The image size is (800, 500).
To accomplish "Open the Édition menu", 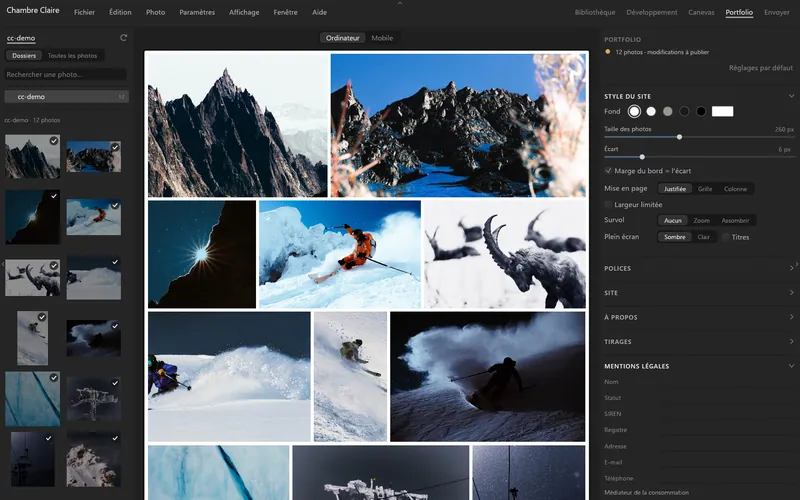I will (120, 12).
